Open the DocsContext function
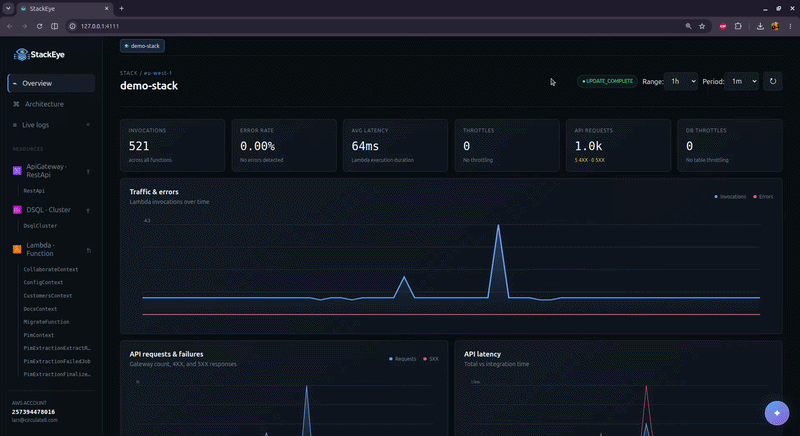This screenshot has height=436, width=800. tap(40, 309)
